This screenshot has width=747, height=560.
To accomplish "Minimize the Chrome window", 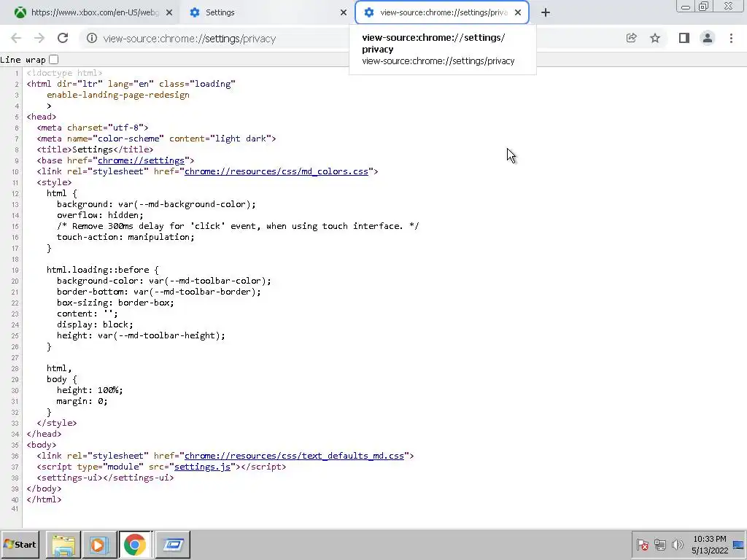I will tap(686, 7).
